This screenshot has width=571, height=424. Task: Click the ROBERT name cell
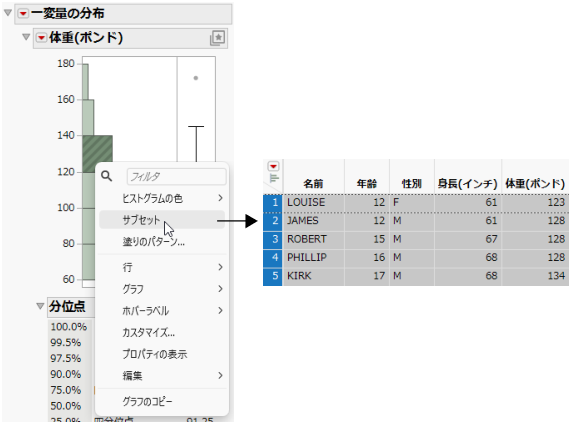click(314, 239)
